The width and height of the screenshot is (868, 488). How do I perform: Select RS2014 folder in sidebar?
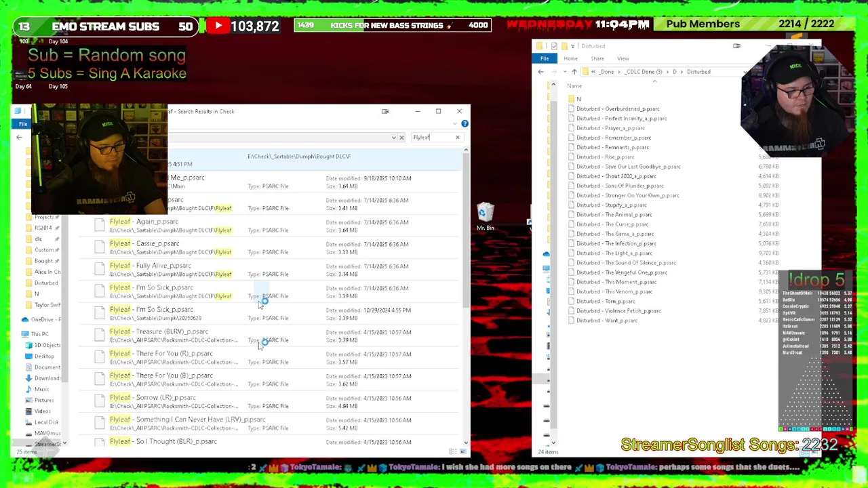pos(43,228)
